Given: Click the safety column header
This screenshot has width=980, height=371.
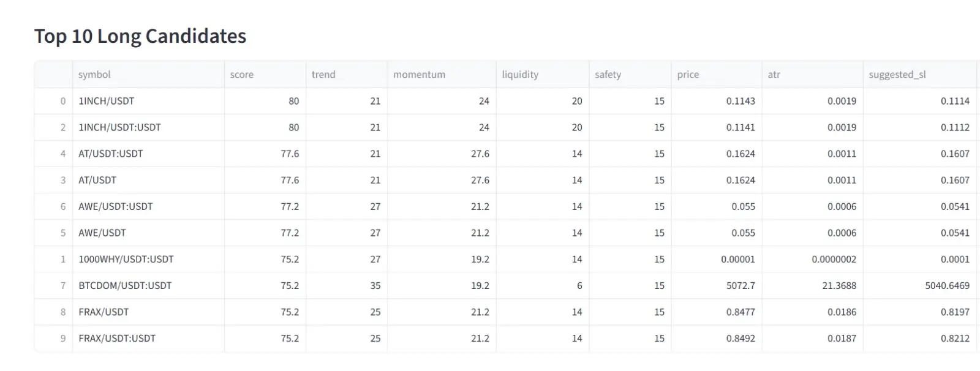Looking at the screenshot, I should 630,75.
